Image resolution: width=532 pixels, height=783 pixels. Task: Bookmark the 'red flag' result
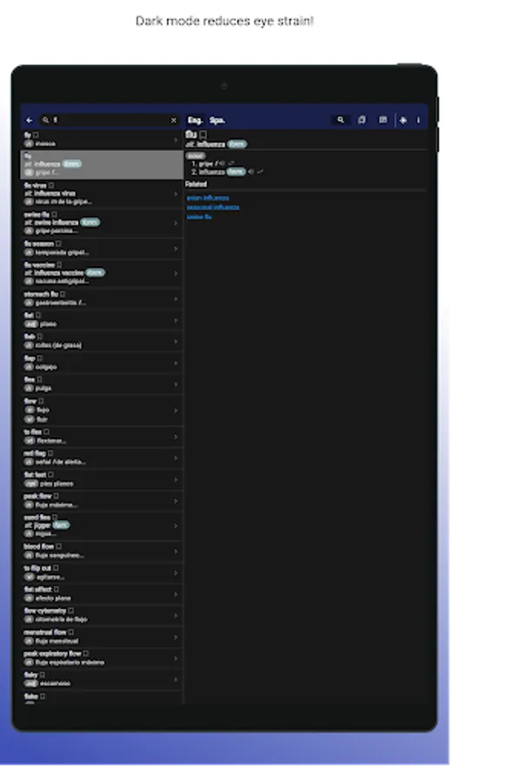[x=50, y=453]
